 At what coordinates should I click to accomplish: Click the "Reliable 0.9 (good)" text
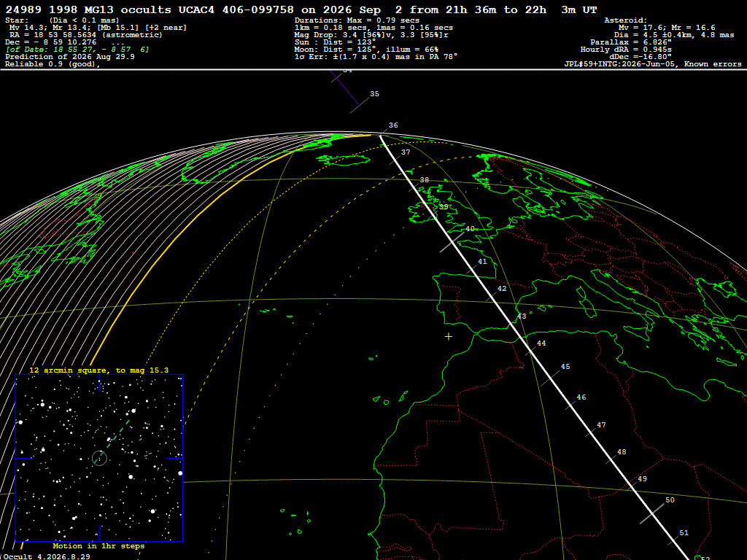(53, 64)
